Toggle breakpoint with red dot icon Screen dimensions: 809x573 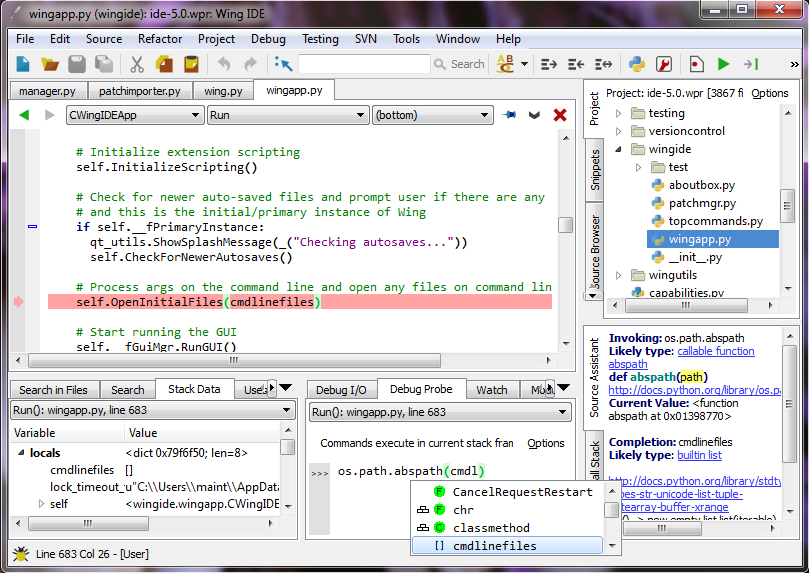[696, 64]
